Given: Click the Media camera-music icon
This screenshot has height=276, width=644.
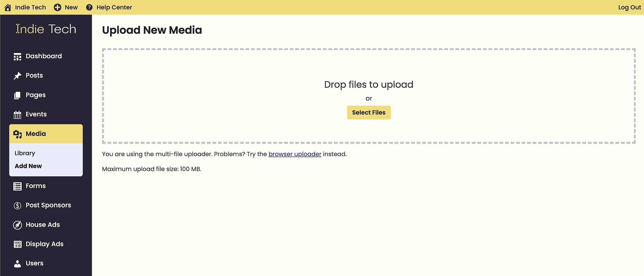Looking at the screenshot, I should tap(17, 134).
